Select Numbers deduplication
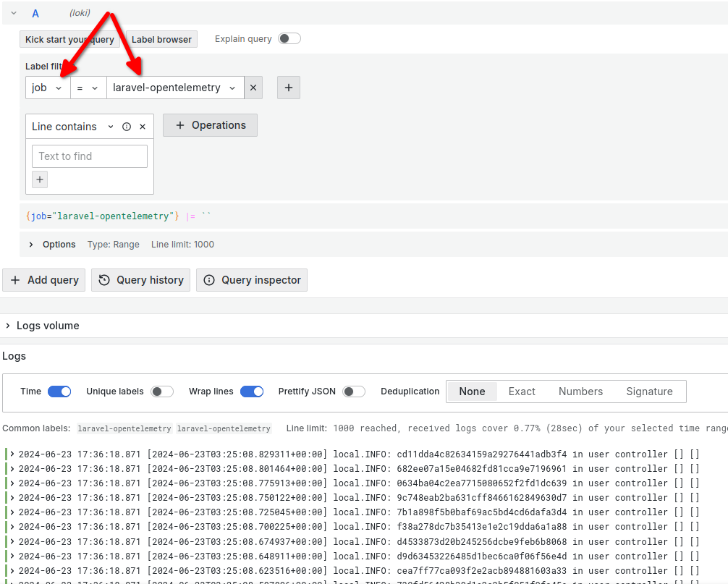 pyautogui.click(x=581, y=392)
